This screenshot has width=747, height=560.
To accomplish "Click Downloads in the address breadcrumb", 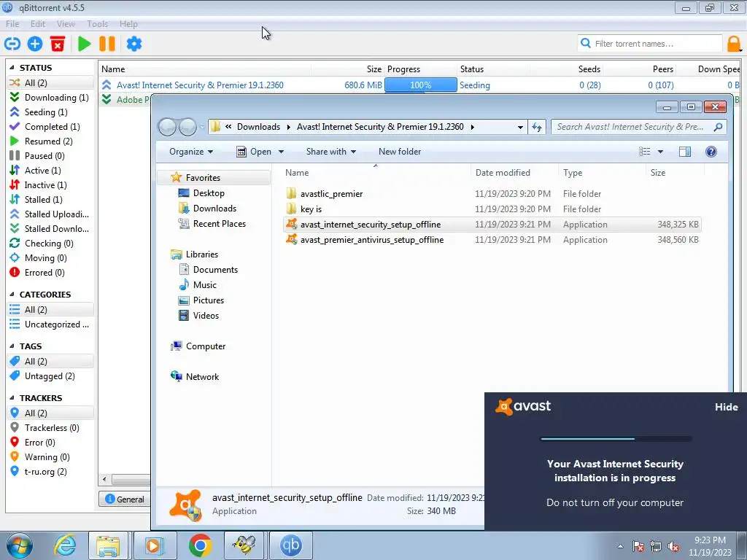I will tap(258, 127).
